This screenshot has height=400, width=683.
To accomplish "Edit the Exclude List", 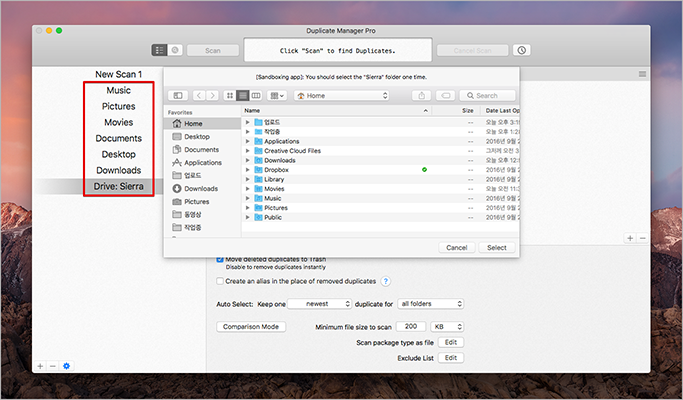I will 451,358.
